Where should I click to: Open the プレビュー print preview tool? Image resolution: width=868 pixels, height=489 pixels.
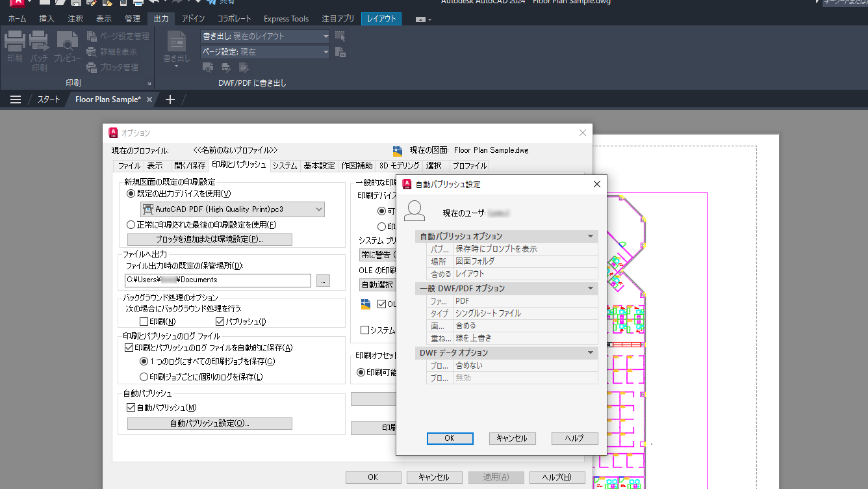(68, 47)
